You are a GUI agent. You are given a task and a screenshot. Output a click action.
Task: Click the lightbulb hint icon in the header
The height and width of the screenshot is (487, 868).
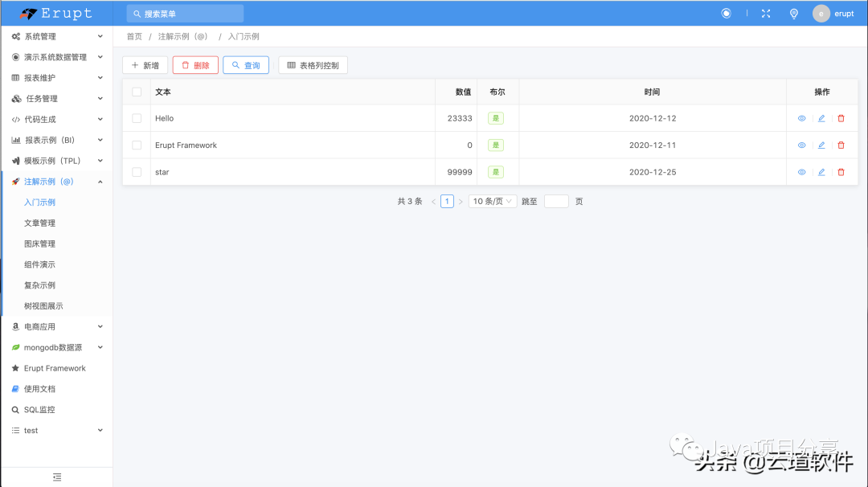click(x=793, y=13)
